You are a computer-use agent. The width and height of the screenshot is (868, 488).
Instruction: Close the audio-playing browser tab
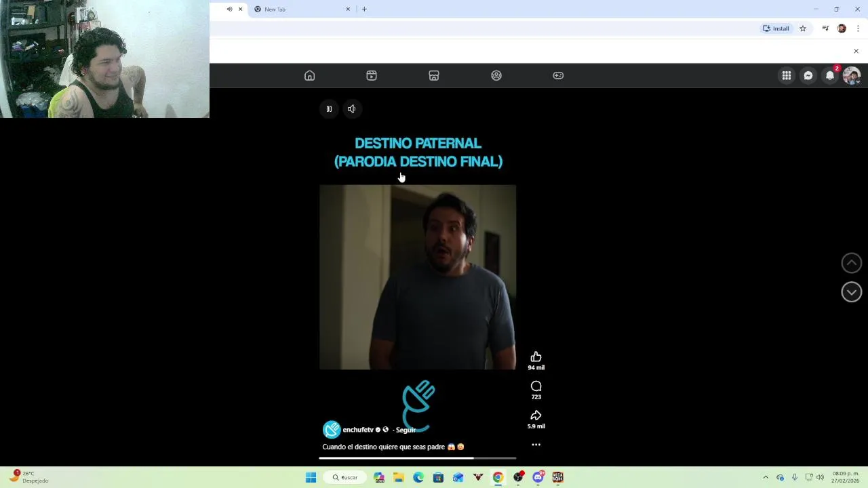pos(240,9)
